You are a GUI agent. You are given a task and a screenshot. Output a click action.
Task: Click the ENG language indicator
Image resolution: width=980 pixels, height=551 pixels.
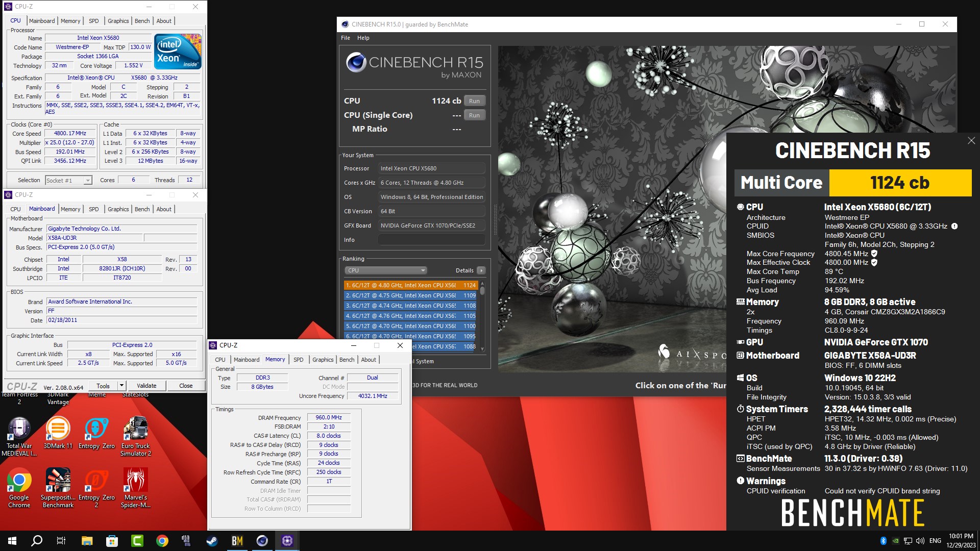click(x=935, y=541)
